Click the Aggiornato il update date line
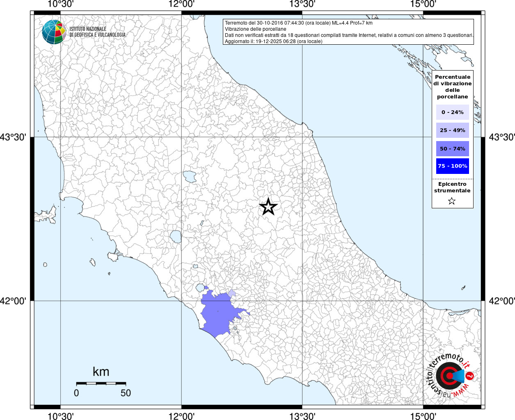This screenshot has width=515, height=420. [x=273, y=41]
